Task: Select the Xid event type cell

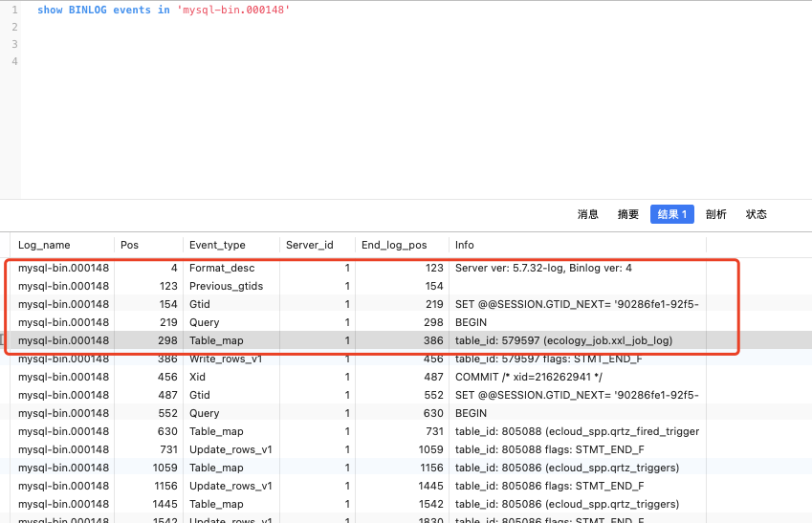Action: pos(197,377)
